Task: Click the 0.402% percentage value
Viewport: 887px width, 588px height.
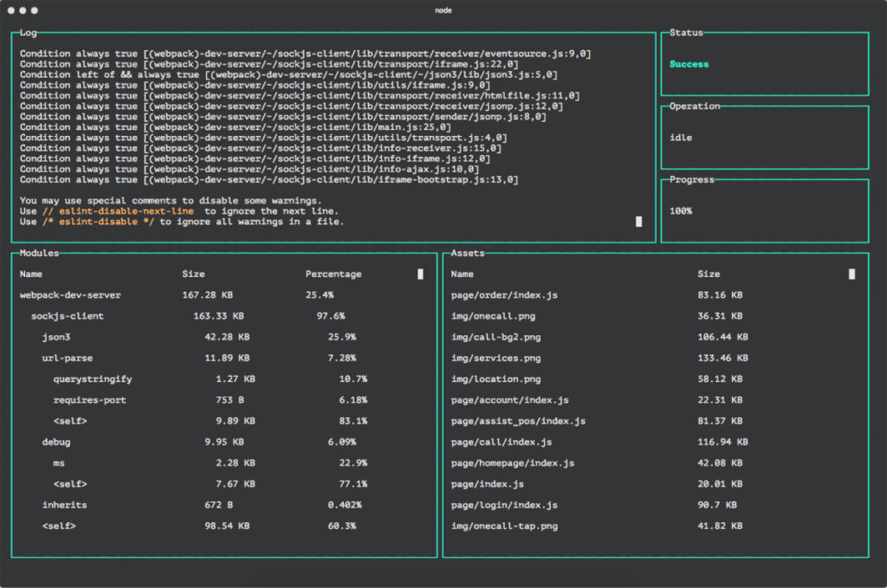Action: click(345, 505)
